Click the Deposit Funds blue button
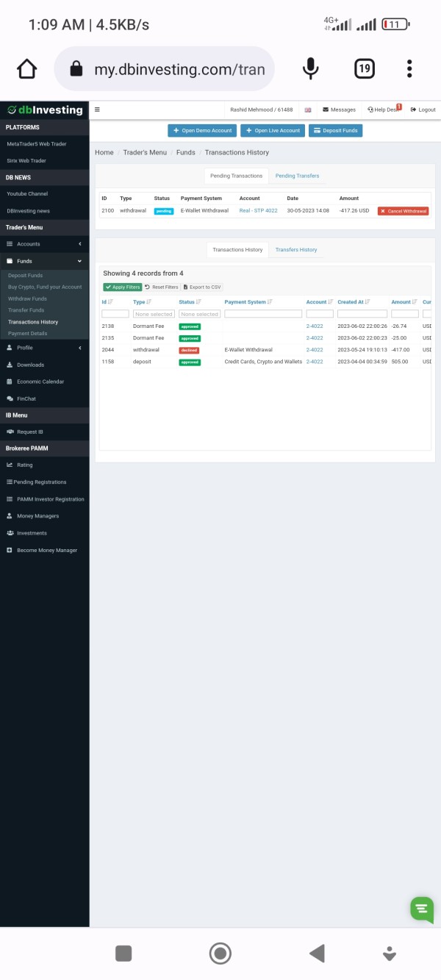 pyautogui.click(x=335, y=130)
